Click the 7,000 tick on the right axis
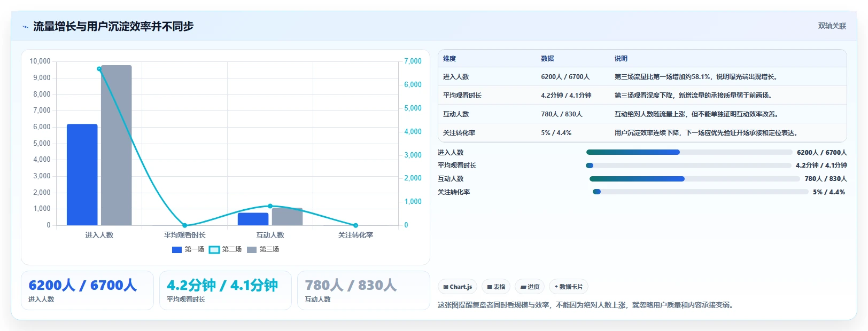 pyautogui.click(x=413, y=61)
